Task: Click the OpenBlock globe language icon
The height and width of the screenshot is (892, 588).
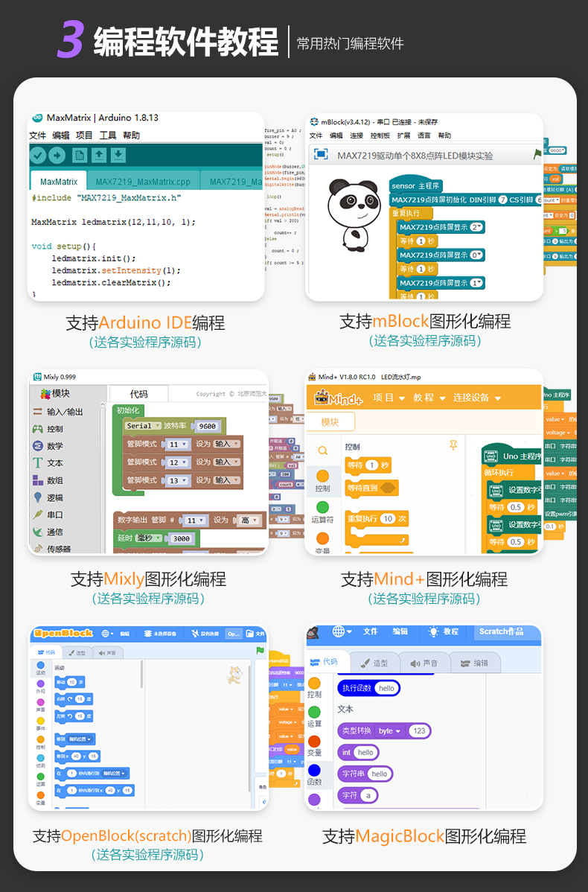Action: click(107, 633)
